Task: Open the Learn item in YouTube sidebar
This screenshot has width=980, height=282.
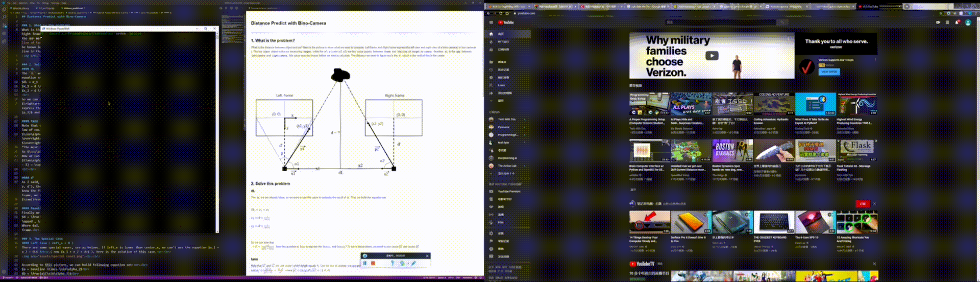Action: click(507, 85)
